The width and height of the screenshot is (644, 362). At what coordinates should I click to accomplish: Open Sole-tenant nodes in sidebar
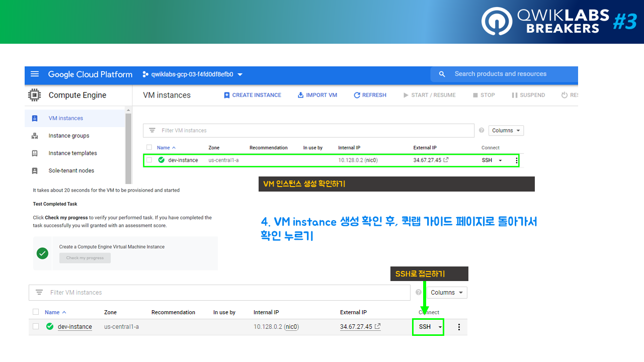pos(71,171)
